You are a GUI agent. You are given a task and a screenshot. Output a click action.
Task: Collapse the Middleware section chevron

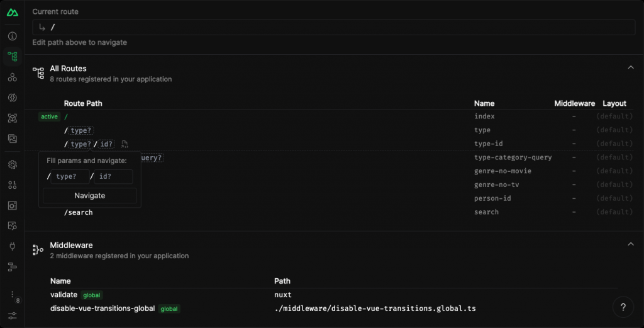click(x=630, y=244)
